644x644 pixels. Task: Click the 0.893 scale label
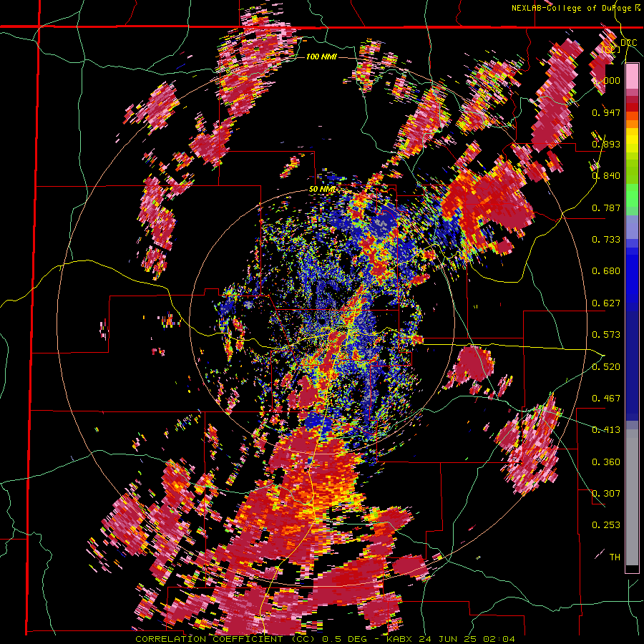coord(606,144)
